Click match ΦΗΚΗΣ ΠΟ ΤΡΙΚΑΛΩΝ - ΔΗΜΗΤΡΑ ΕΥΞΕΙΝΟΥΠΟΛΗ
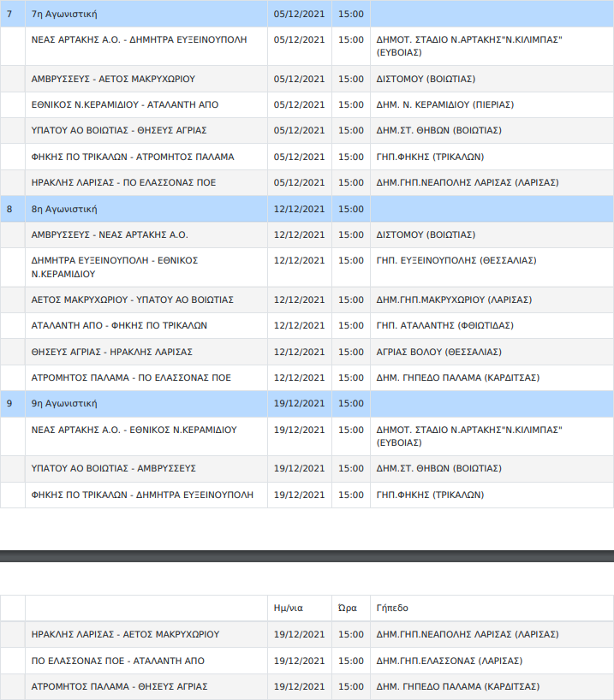614x700 pixels. (142, 495)
